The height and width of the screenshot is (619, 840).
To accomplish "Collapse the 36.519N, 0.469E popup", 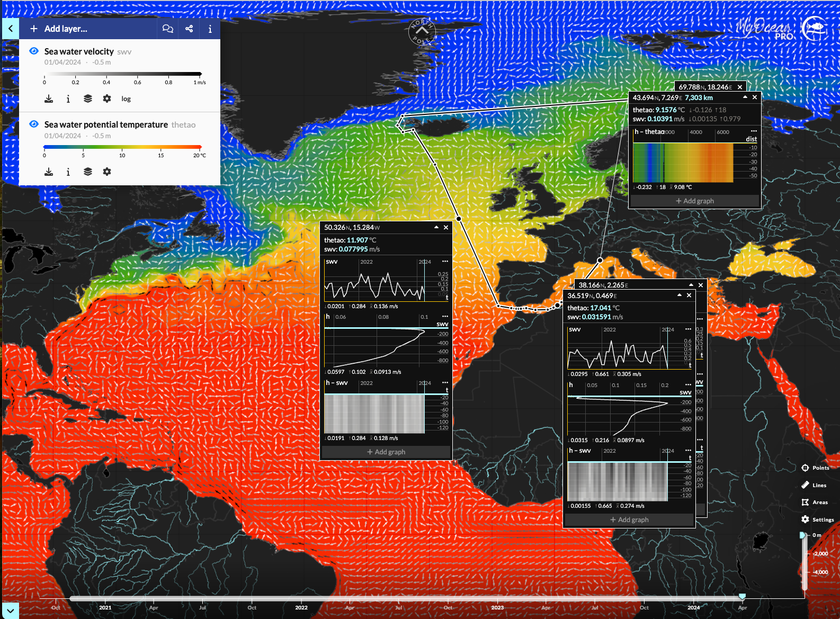I will (680, 295).
